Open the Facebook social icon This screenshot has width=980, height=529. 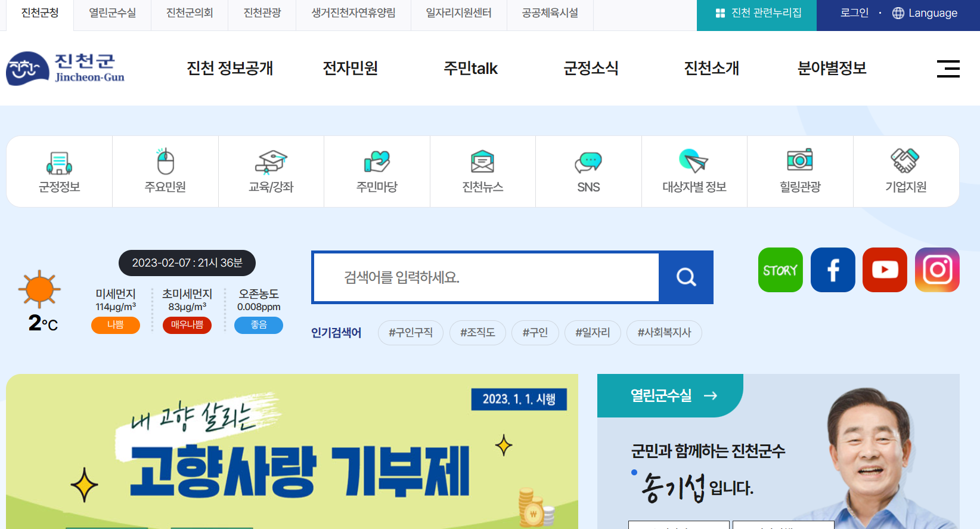point(833,270)
